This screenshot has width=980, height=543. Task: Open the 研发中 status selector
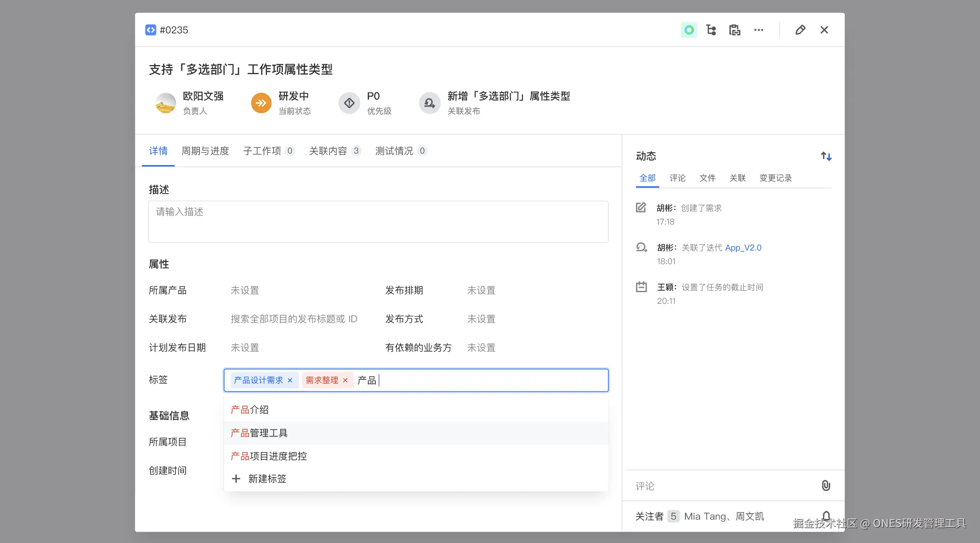tap(261, 103)
